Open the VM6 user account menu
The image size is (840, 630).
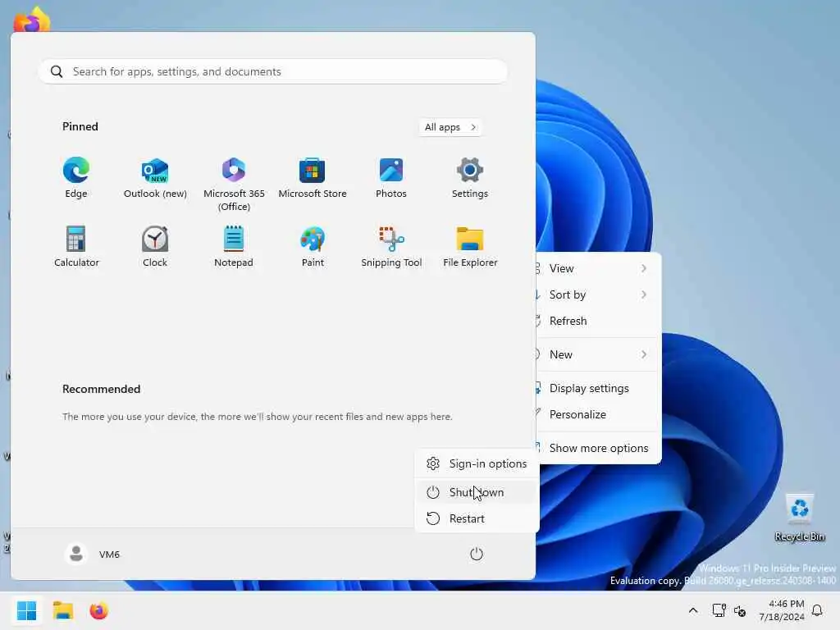(x=93, y=554)
